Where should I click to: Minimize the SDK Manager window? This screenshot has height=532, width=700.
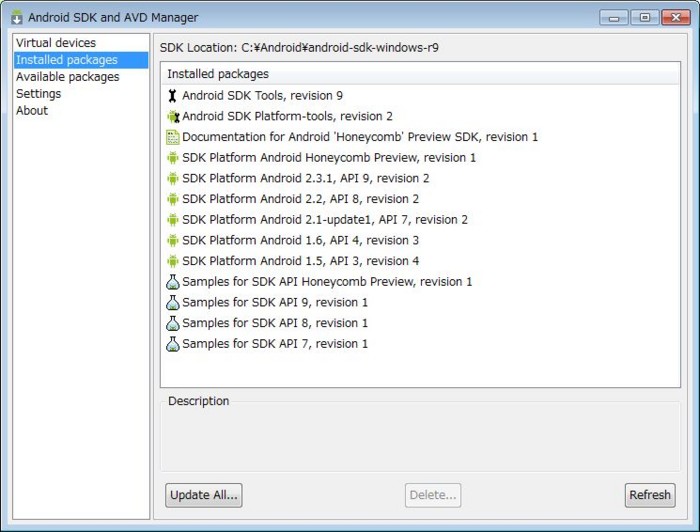(614, 17)
